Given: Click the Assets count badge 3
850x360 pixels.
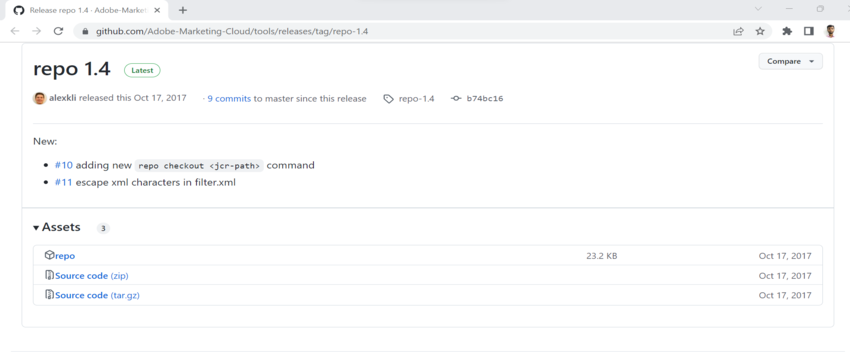Looking at the screenshot, I should pyautogui.click(x=103, y=228).
